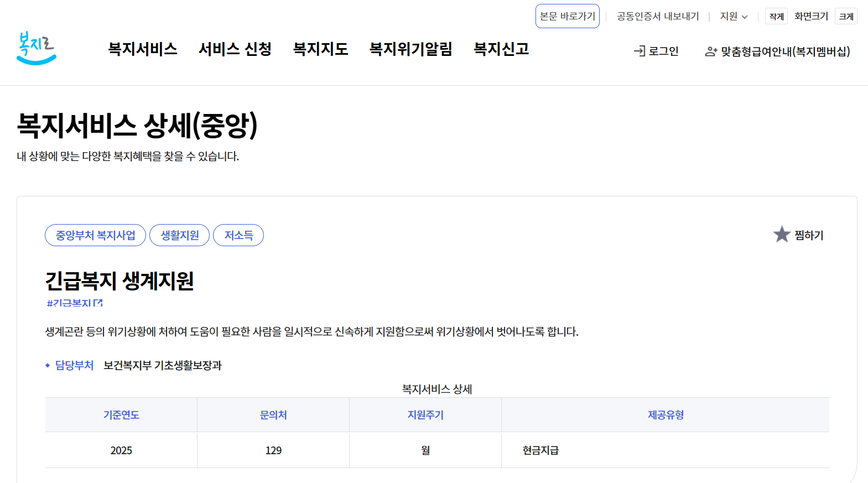Viewport: 868px width, 483px height.
Task: Click the 월 table cell
Action: 425,450
